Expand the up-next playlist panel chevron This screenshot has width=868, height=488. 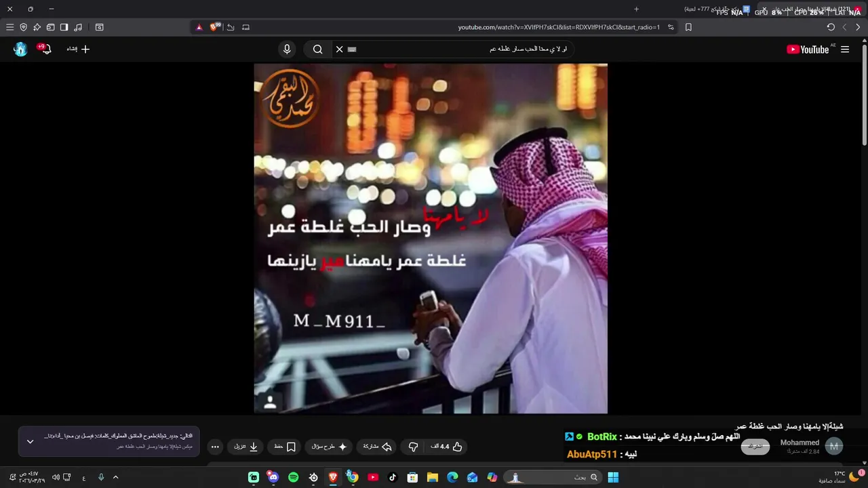(x=30, y=441)
